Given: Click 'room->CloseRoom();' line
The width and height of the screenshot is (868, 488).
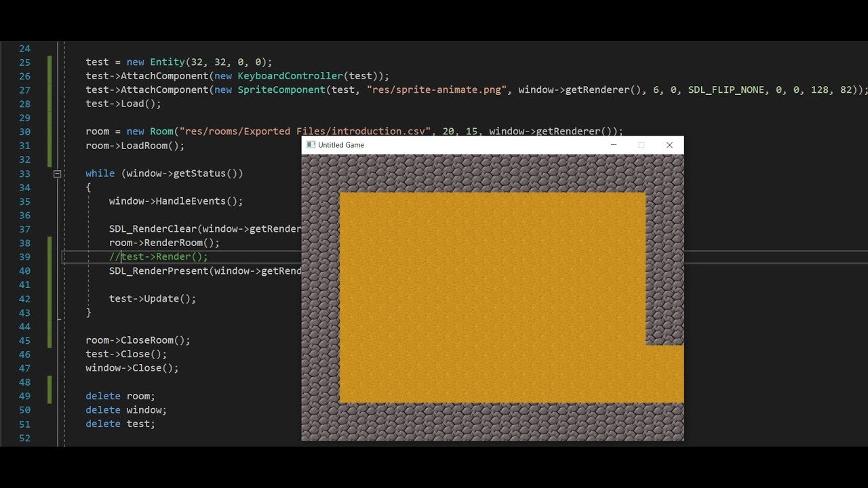Looking at the screenshot, I should pyautogui.click(x=138, y=340).
